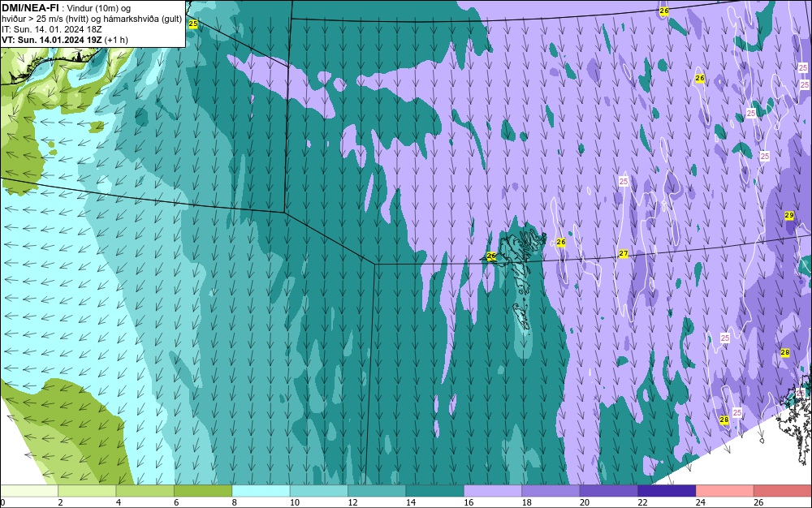
Task: Click the legend scale label "16"
Action: point(469,502)
